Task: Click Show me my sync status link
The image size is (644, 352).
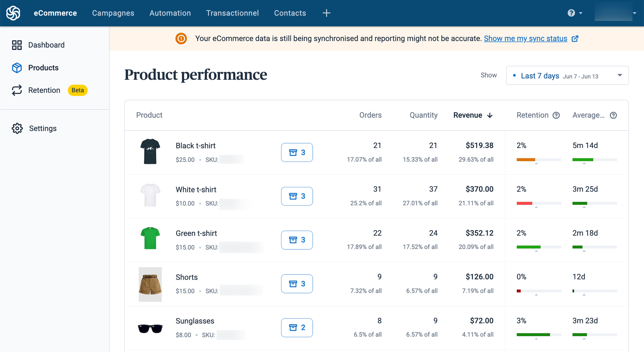Action: point(525,39)
